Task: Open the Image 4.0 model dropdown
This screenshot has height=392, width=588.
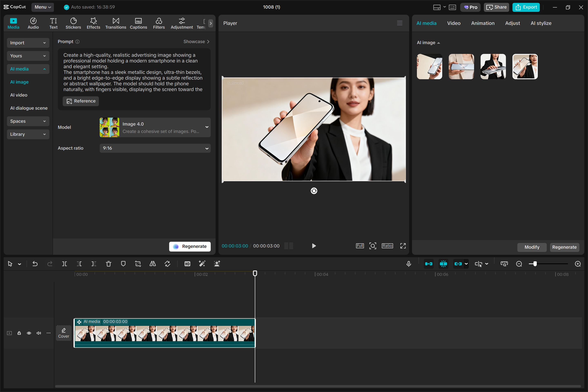Action: [x=155, y=127]
